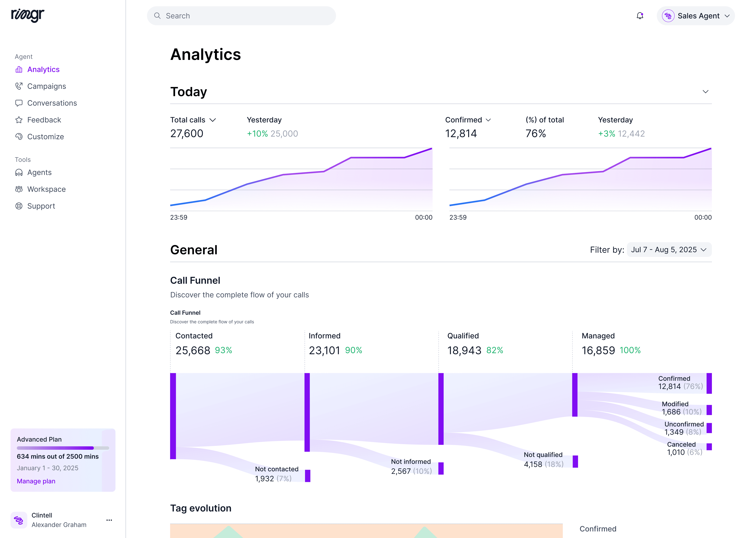Focus the Search field
The height and width of the screenshot is (538, 756).
point(241,16)
